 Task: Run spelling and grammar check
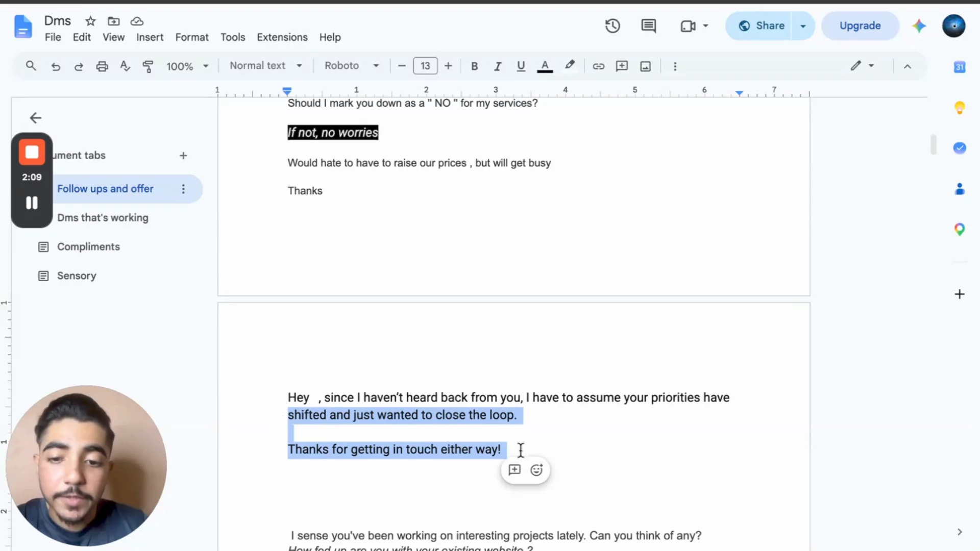125,66
